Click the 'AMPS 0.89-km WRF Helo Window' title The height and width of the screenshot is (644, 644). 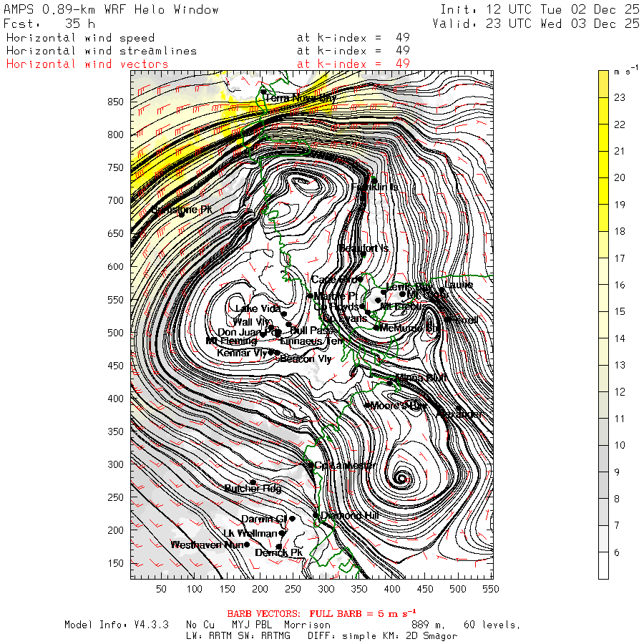[111, 9]
